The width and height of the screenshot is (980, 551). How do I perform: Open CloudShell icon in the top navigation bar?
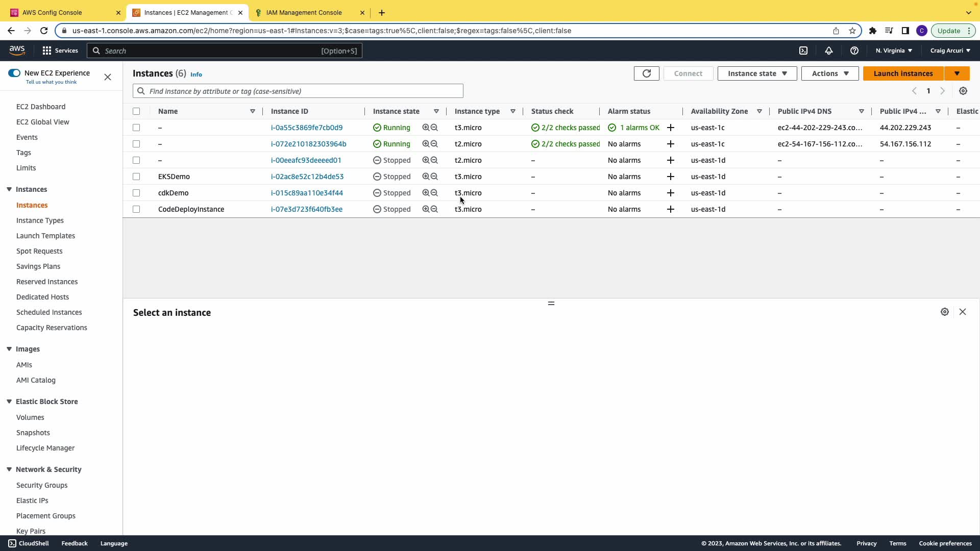[x=803, y=51]
